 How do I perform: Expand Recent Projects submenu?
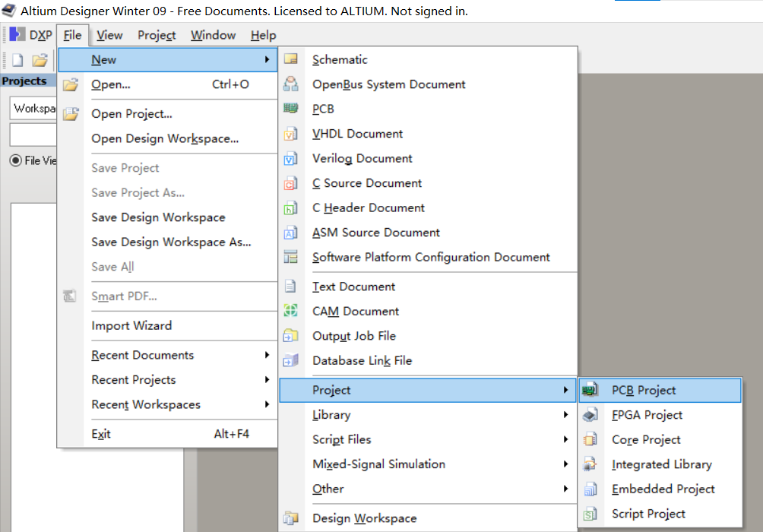click(267, 379)
